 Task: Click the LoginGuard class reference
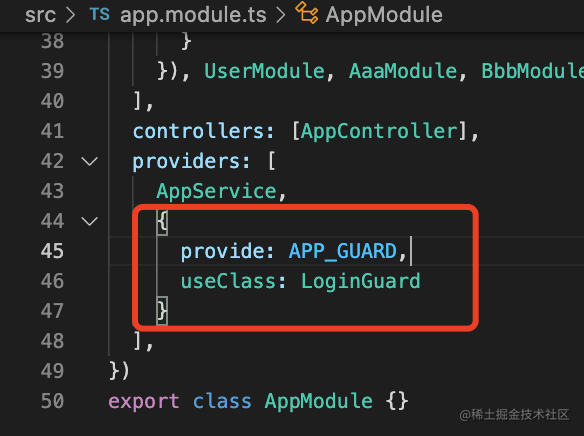coord(361,281)
